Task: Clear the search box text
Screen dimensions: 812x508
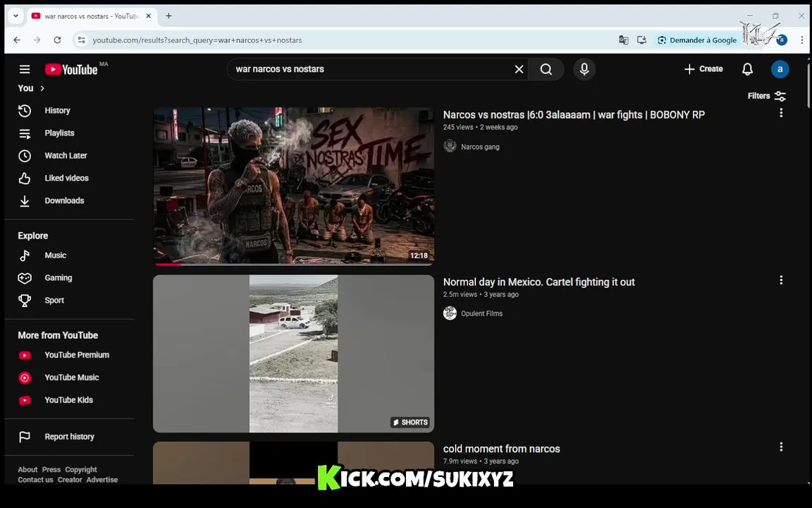Action: coord(519,69)
